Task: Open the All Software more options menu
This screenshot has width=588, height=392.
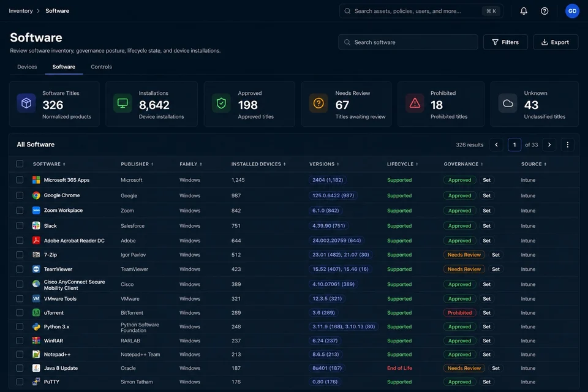Action: [567, 145]
